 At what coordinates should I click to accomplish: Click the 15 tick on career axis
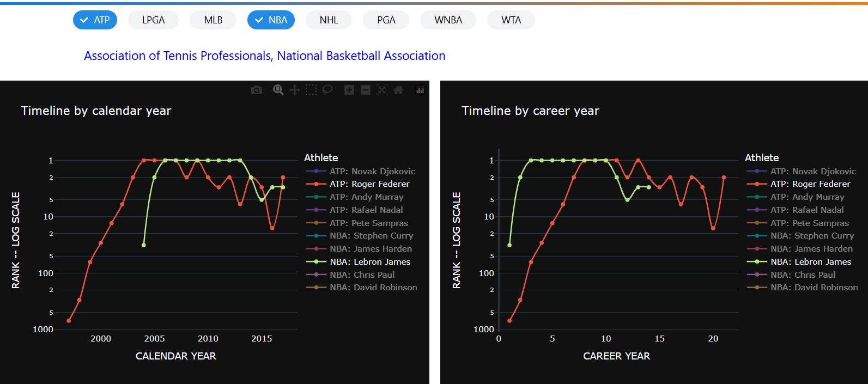659,338
